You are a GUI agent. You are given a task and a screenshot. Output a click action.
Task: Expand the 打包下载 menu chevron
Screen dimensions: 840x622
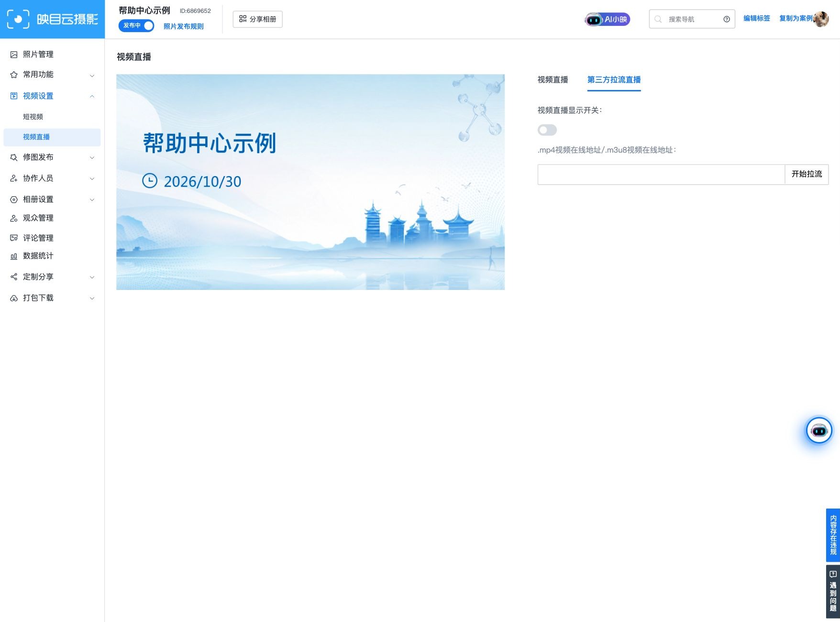point(92,299)
